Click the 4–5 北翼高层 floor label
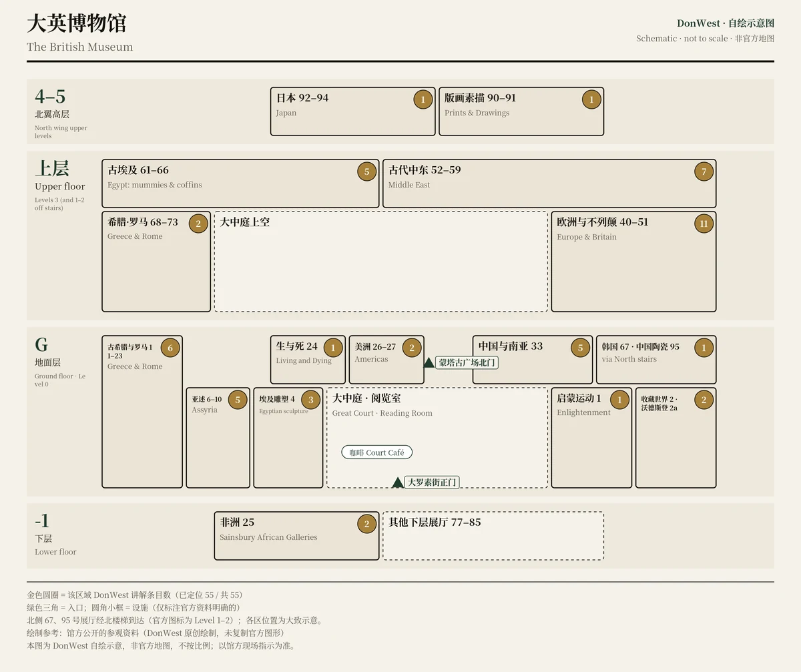This screenshot has width=801, height=672. (61, 113)
